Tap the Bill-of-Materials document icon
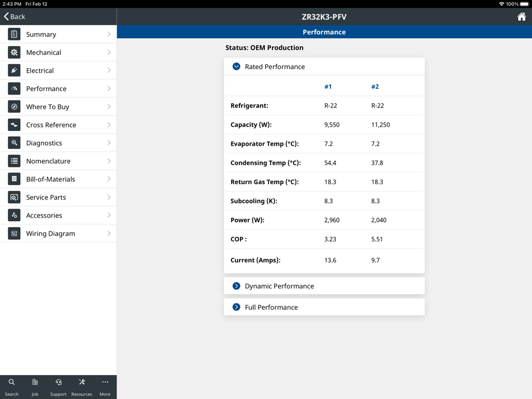532x399 pixels. click(x=14, y=179)
